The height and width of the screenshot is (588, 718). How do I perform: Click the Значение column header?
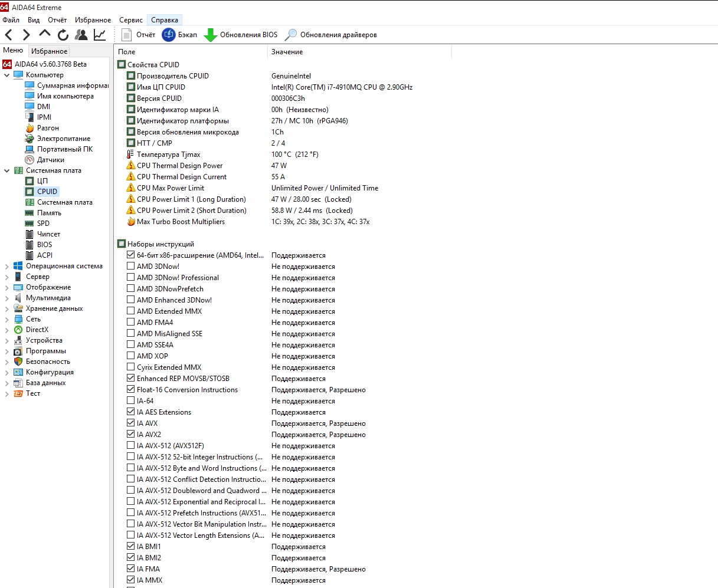pyautogui.click(x=359, y=52)
